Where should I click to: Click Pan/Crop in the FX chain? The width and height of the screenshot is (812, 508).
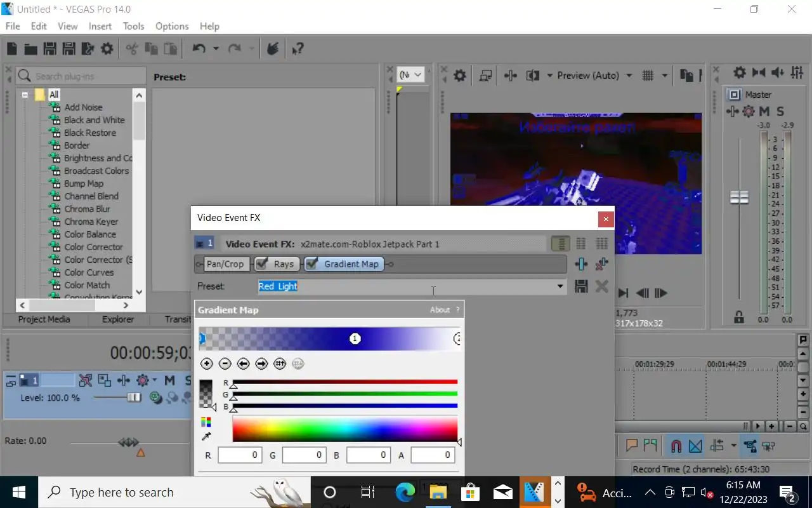point(225,264)
